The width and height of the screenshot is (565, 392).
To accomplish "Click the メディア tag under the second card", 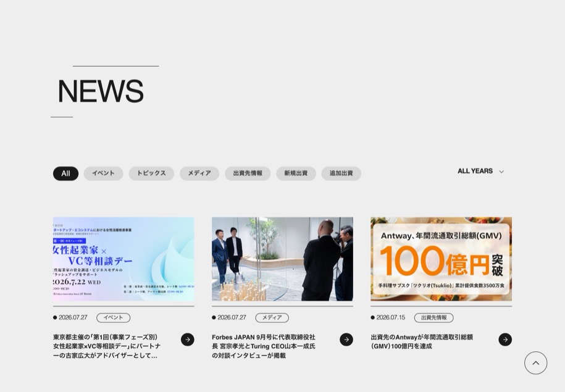I will (x=272, y=318).
